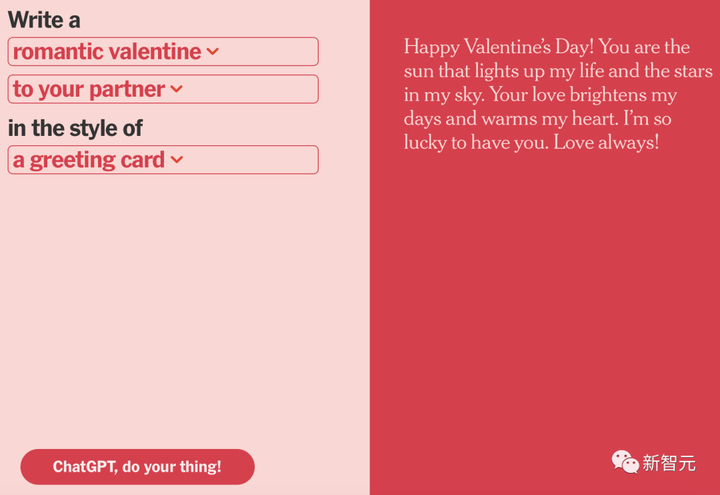Click the "in my sky" text
720x495 pixels.
pyautogui.click(x=441, y=95)
